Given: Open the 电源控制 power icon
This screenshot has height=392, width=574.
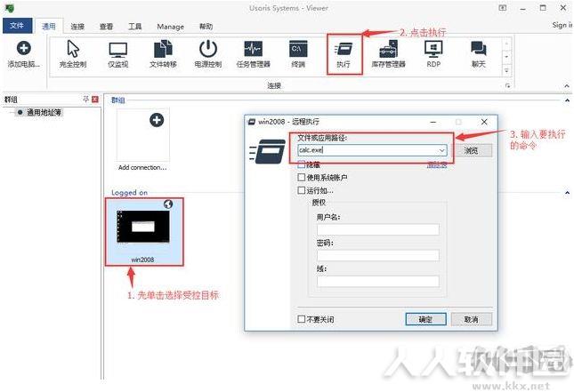Looking at the screenshot, I should pos(208,49).
